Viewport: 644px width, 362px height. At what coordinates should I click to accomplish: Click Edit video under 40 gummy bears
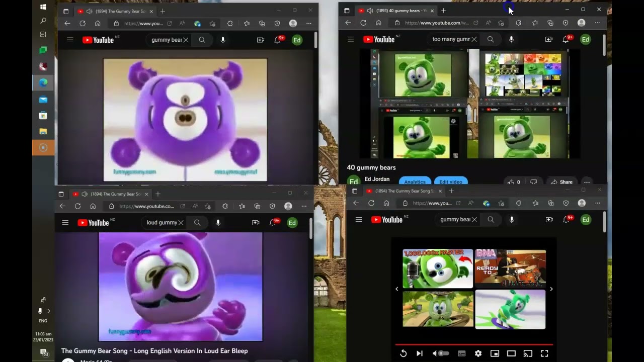tap(451, 182)
